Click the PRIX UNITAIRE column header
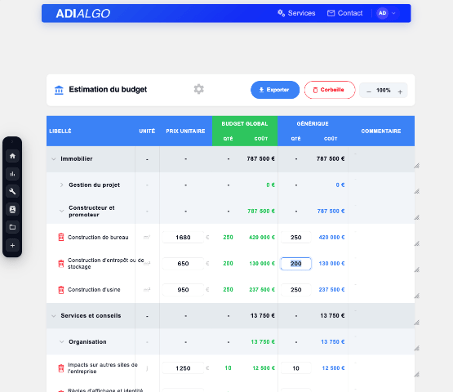The image size is (453, 392). 185,131
